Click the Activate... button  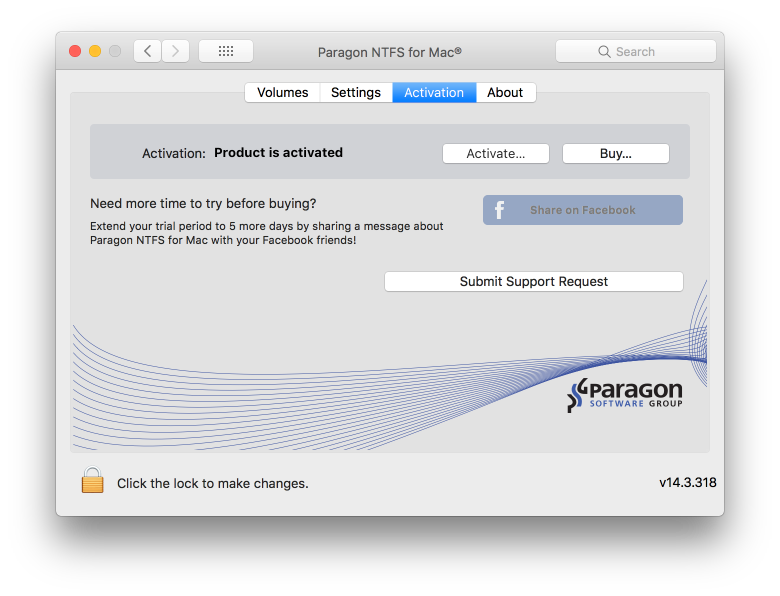[x=495, y=154]
